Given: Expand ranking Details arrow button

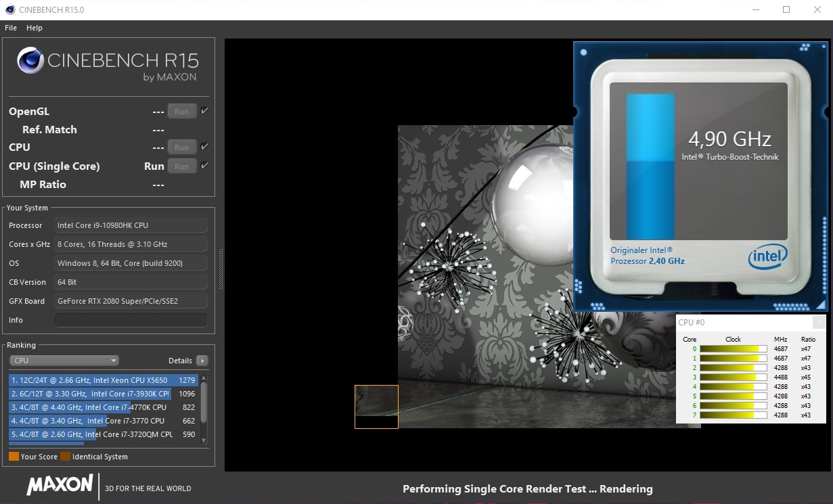Looking at the screenshot, I should (202, 361).
